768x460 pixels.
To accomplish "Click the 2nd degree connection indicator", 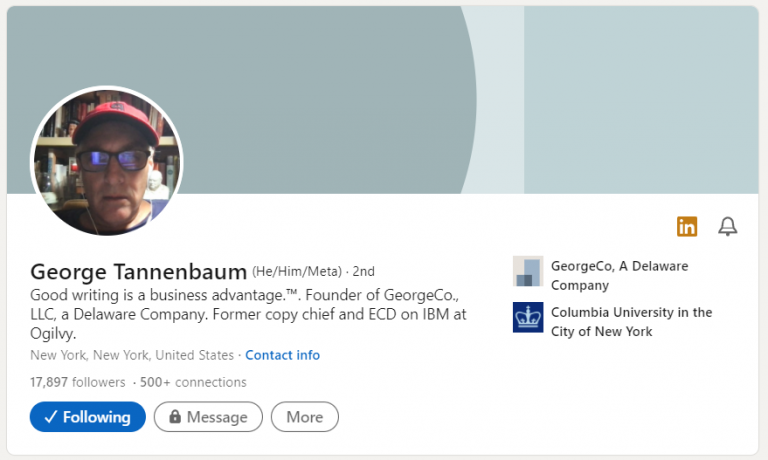I will pyautogui.click(x=364, y=271).
